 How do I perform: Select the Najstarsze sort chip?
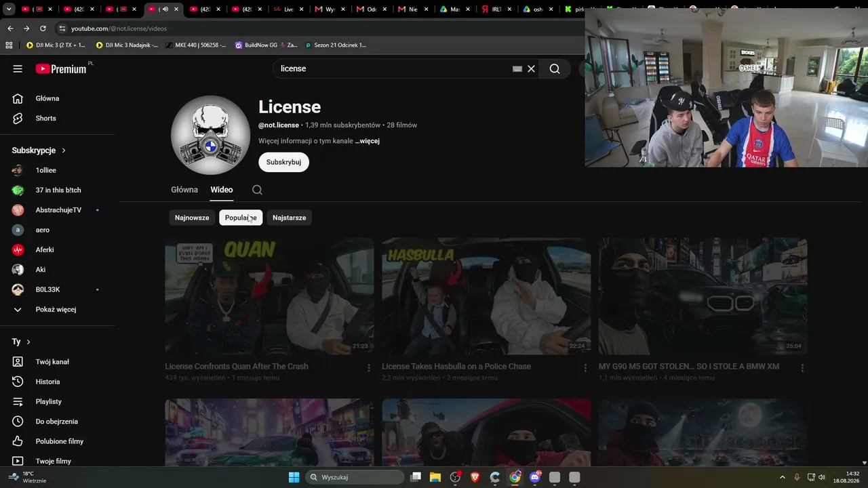pos(289,218)
